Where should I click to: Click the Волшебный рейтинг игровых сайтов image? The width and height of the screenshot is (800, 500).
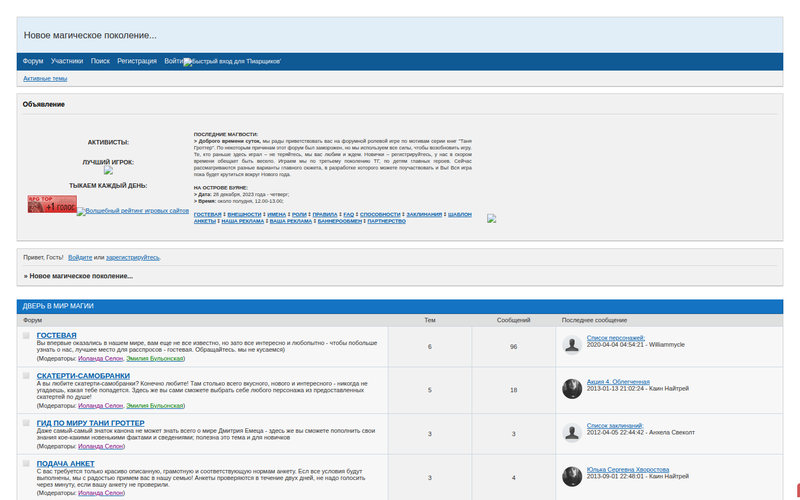pyautogui.click(x=133, y=211)
